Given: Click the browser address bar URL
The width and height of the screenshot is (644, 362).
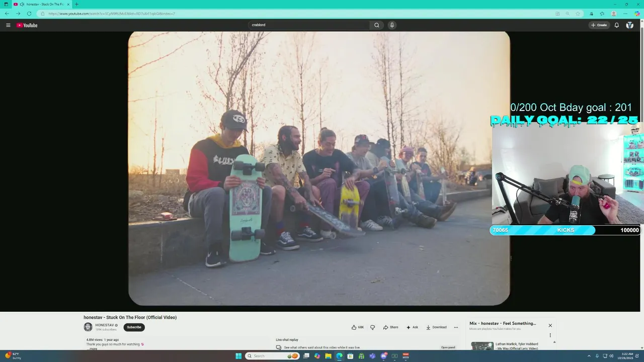Looking at the screenshot, I should click(x=112, y=14).
